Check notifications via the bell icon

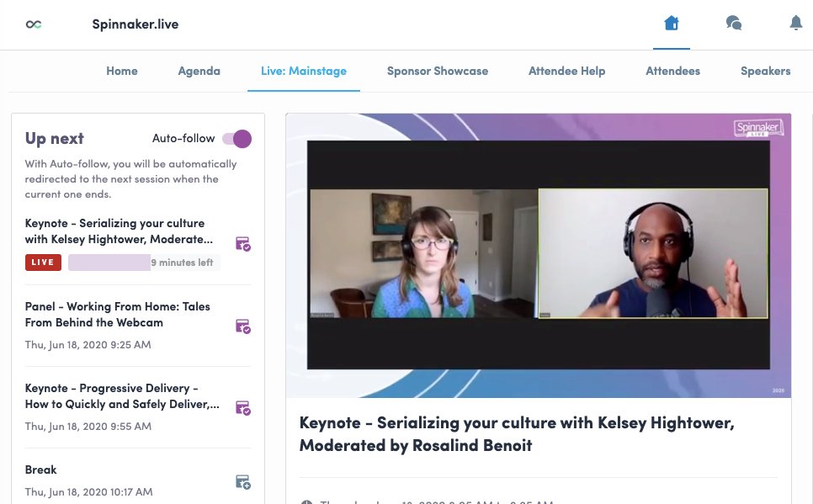pos(795,24)
